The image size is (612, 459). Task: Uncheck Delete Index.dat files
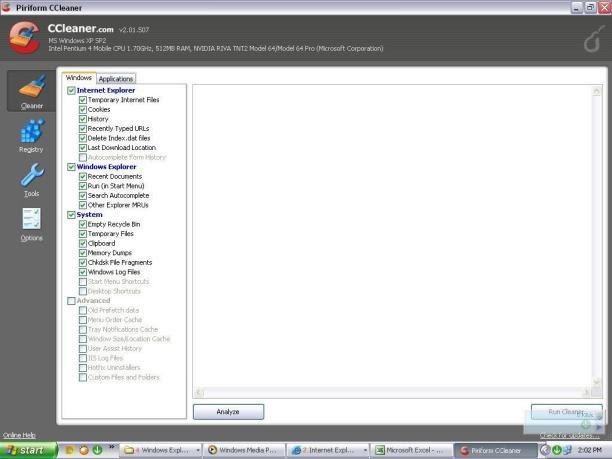pyautogui.click(x=83, y=138)
